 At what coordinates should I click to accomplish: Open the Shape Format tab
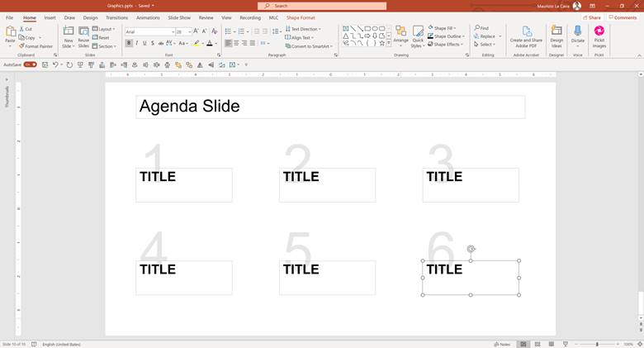click(301, 17)
